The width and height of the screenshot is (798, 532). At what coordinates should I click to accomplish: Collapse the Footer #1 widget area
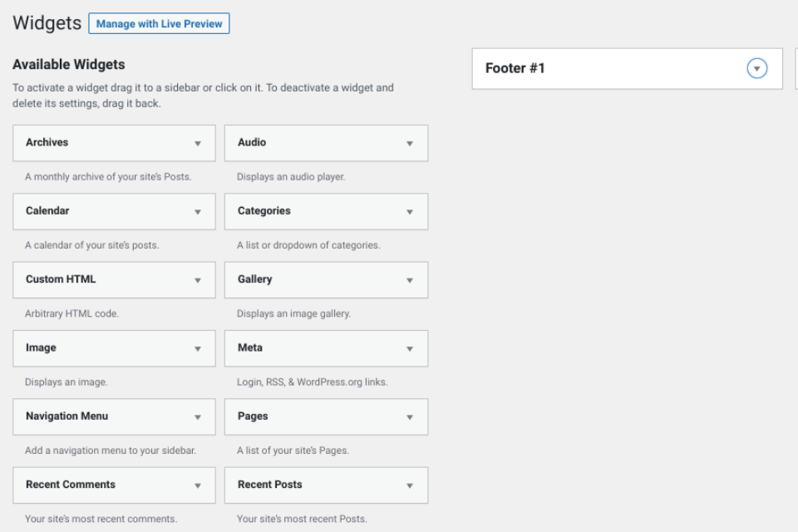pos(756,68)
